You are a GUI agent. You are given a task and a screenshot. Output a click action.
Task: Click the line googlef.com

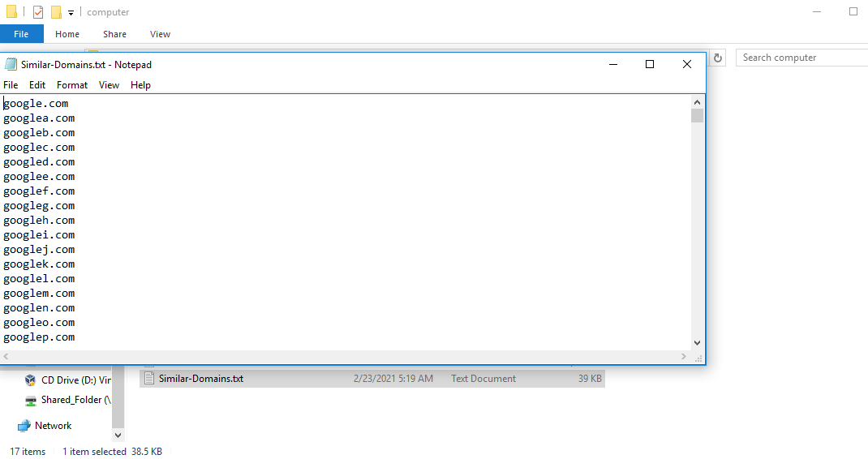click(x=39, y=191)
